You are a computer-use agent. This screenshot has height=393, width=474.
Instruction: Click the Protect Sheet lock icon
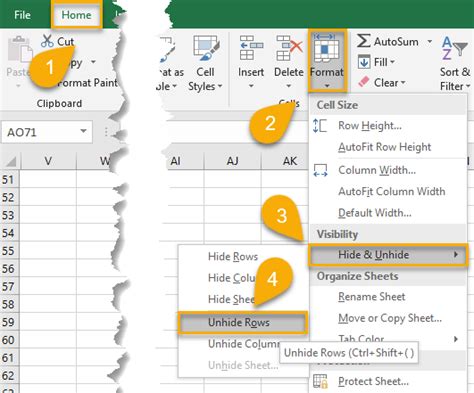[x=320, y=381]
